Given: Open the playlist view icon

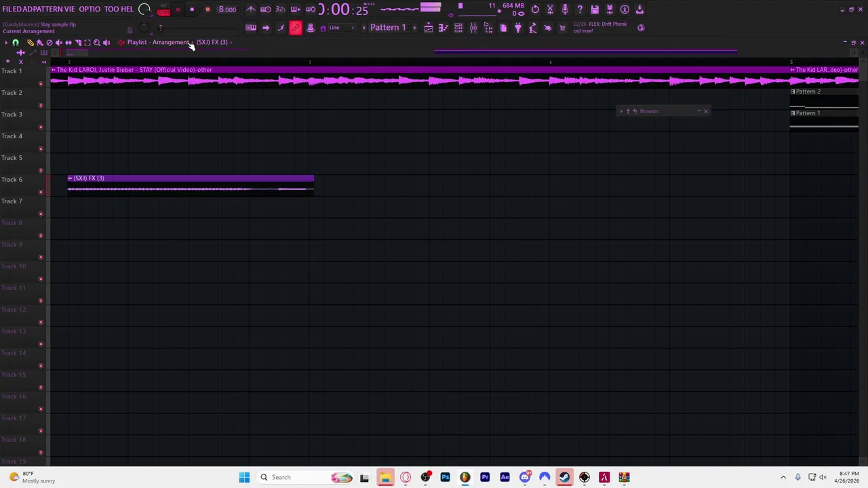Looking at the screenshot, I should click(x=428, y=28).
